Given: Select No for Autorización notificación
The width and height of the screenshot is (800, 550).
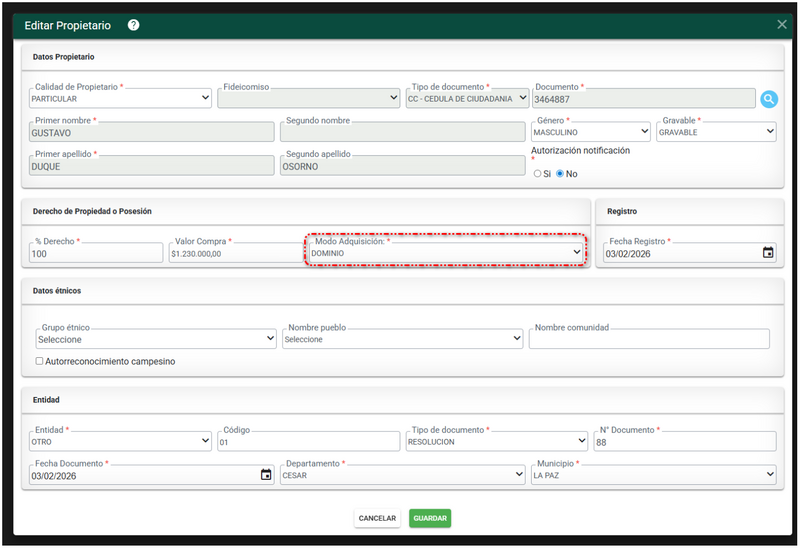Looking at the screenshot, I should tap(560, 174).
